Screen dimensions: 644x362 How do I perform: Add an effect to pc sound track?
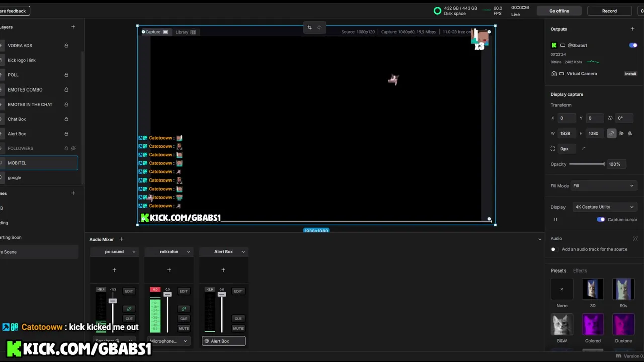[114, 270]
